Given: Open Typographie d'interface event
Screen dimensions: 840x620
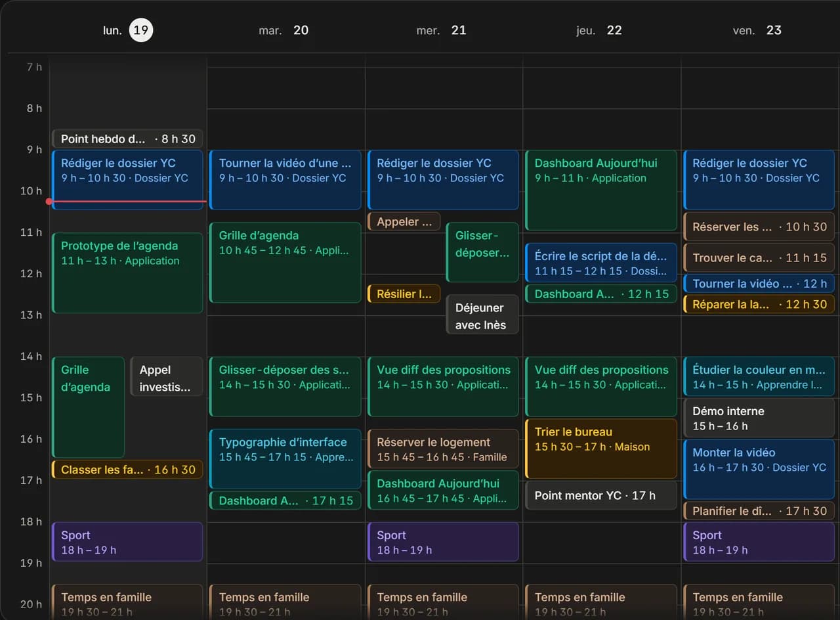Looking at the screenshot, I should (285, 459).
